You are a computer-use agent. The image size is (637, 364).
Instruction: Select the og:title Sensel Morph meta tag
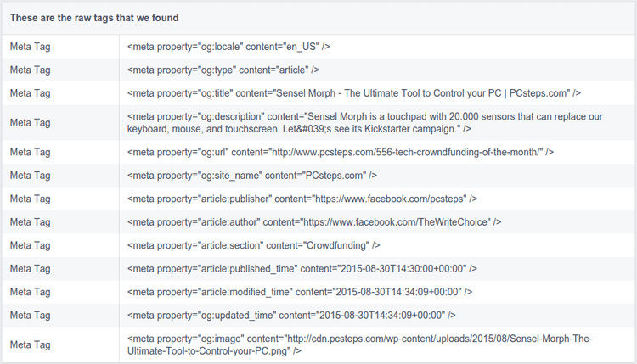[354, 93]
